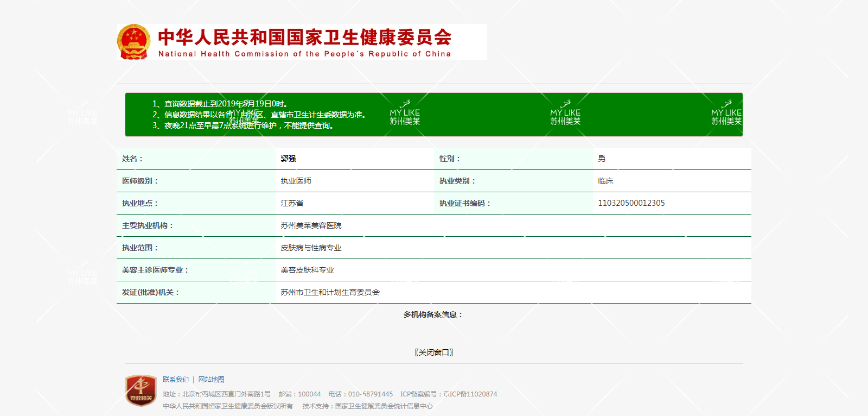This screenshot has width=868, height=416.
Task: Click the MY LIKE logo second from right in banner
Action: point(565,114)
